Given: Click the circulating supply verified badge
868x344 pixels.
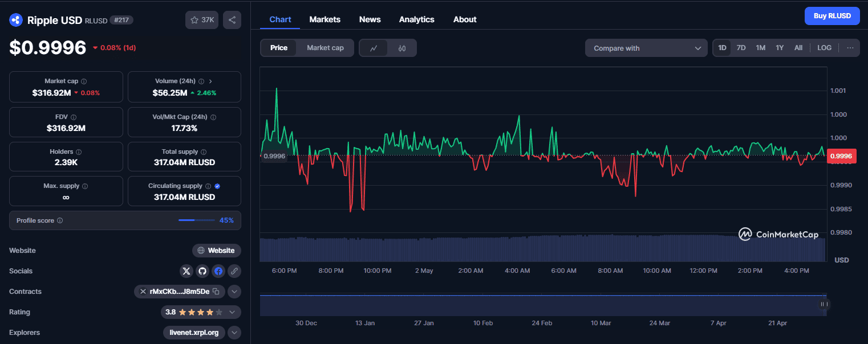Looking at the screenshot, I should [217, 186].
